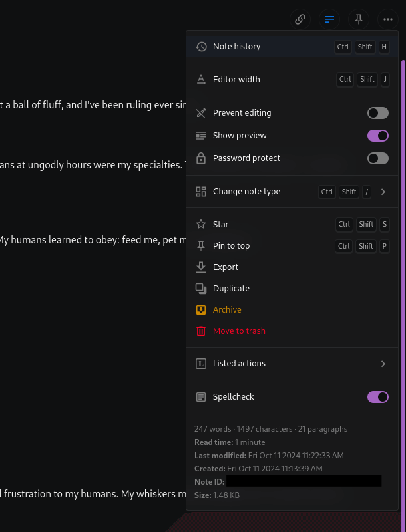Viewport: 406px width, 532px height.
Task: Click the link icon in top toolbar
Action: (300, 19)
